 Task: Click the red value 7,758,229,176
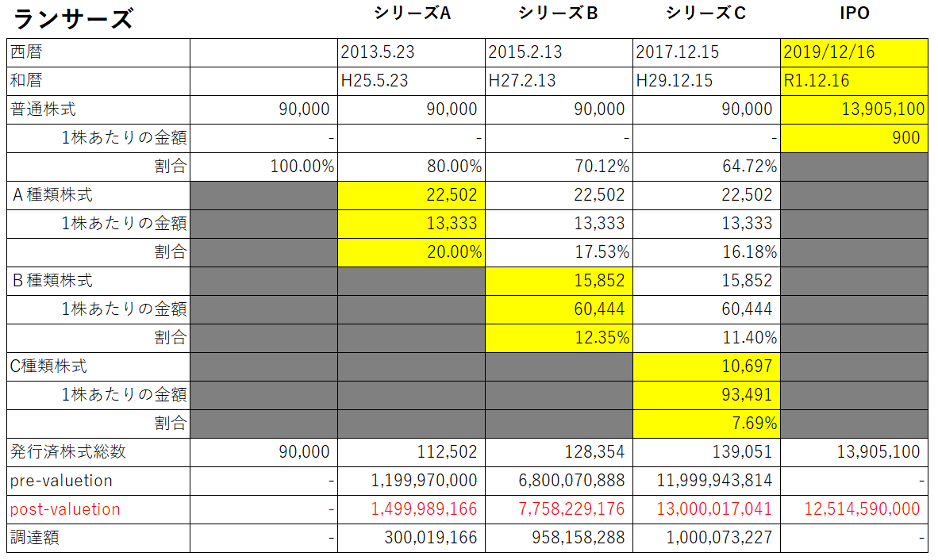pyautogui.click(x=559, y=510)
